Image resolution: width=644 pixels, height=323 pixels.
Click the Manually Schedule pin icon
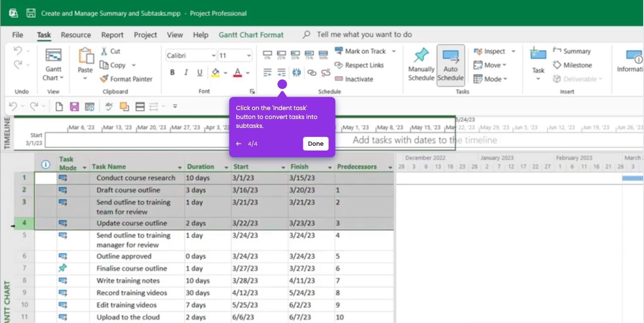click(421, 55)
